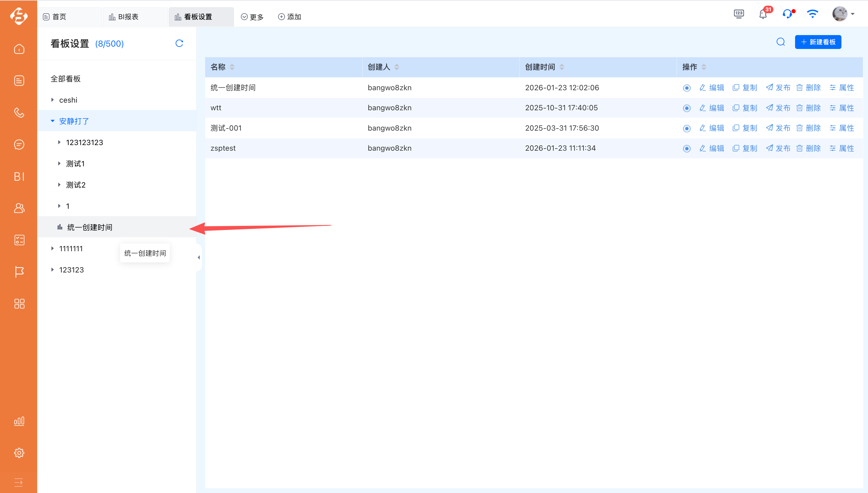
Task: Open the flag icon in left sidebar
Action: point(19,272)
